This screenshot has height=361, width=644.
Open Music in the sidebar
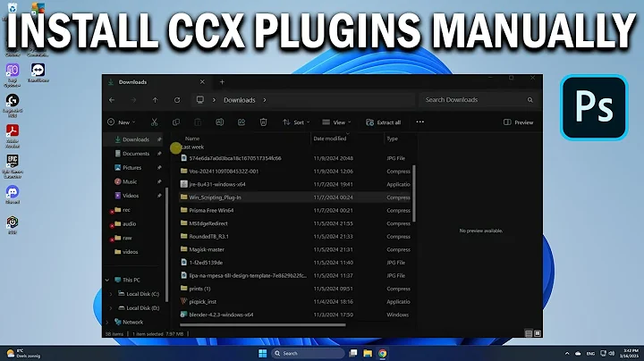(x=126, y=181)
